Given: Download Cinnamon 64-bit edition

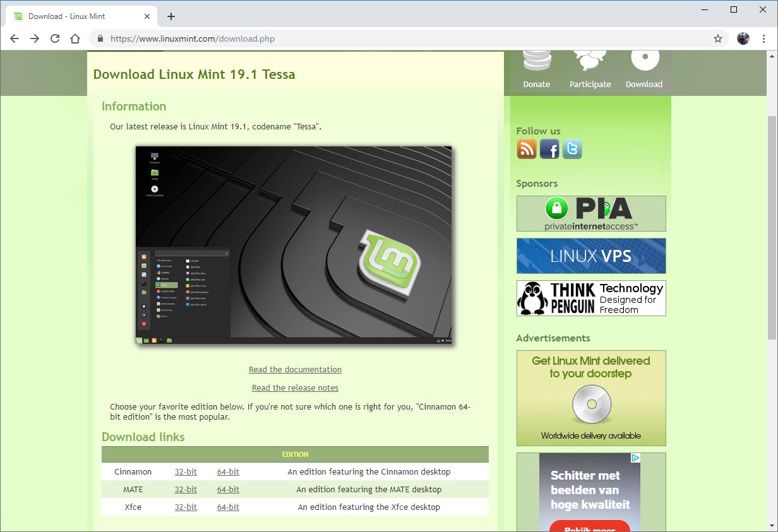Looking at the screenshot, I should (x=228, y=471).
